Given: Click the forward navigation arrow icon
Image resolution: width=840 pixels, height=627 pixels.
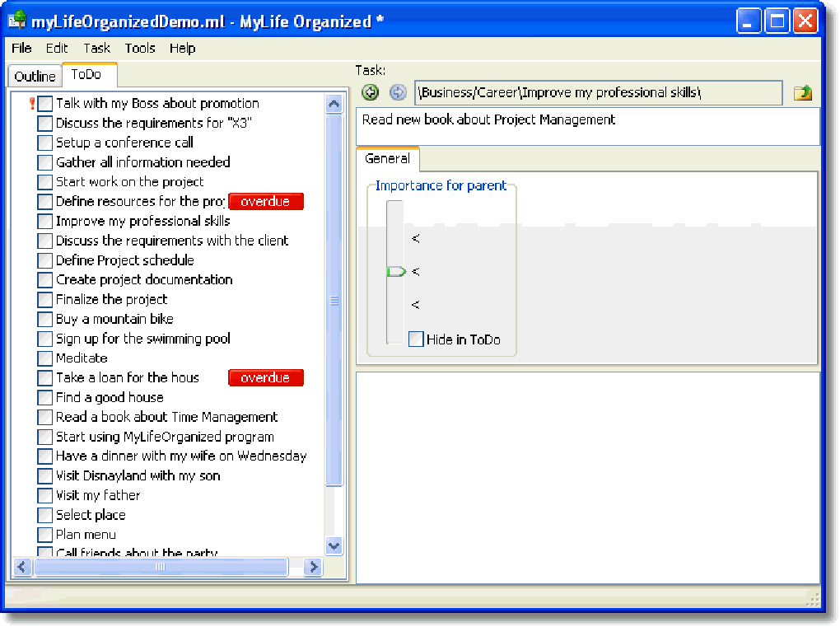Looking at the screenshot, I should click(x=398, y=93).
